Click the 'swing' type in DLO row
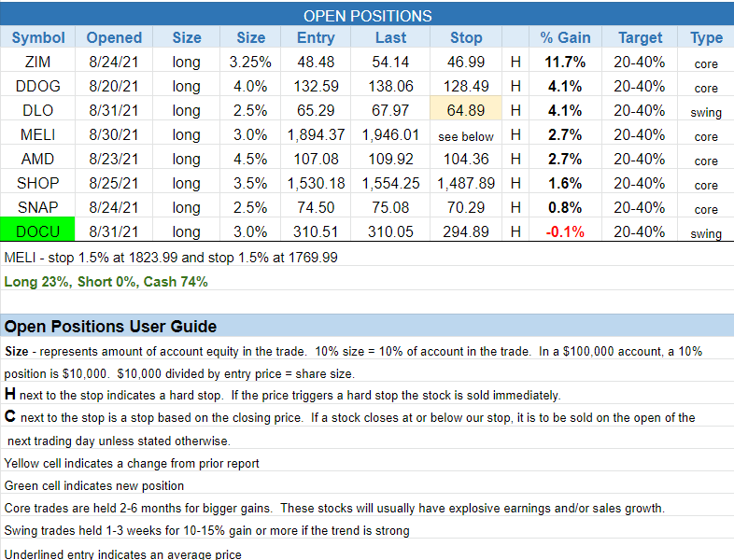Image resolution: width=734 pixels, height=560 pixels. [706, 112]
